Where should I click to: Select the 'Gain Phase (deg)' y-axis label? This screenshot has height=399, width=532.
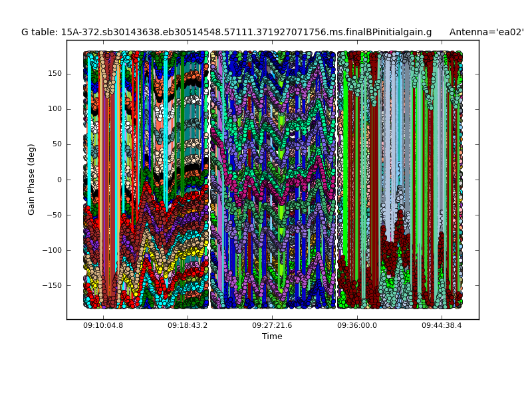coord(31,180)
